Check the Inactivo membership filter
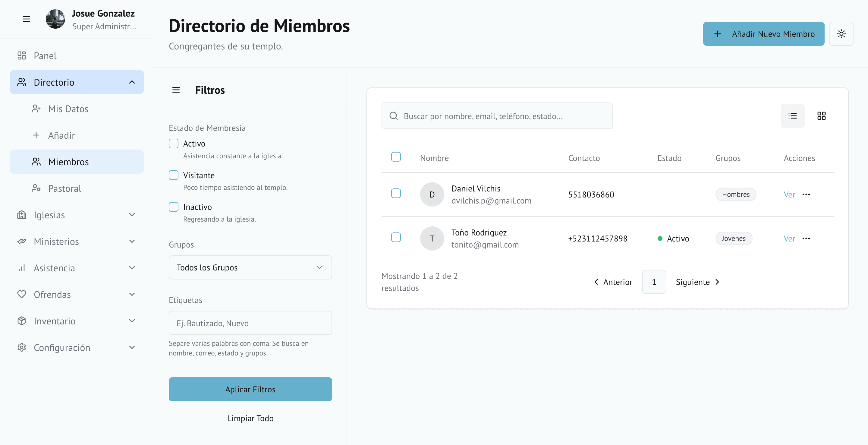This screenshot has height=445, width=868. pyautogui.click(x=174, y=207)
